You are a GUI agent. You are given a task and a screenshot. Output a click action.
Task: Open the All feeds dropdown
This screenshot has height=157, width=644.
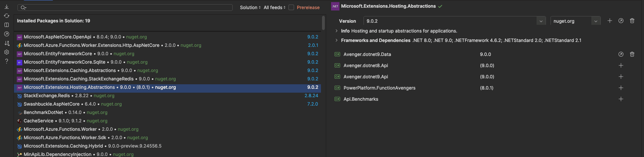(275, 7)
